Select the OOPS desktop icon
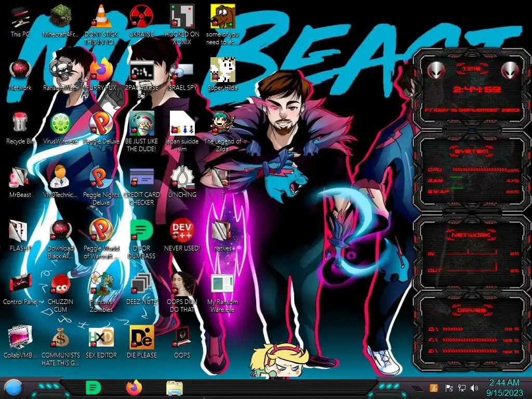Screen dimensions: 532x399 click(x=182, y=338)
